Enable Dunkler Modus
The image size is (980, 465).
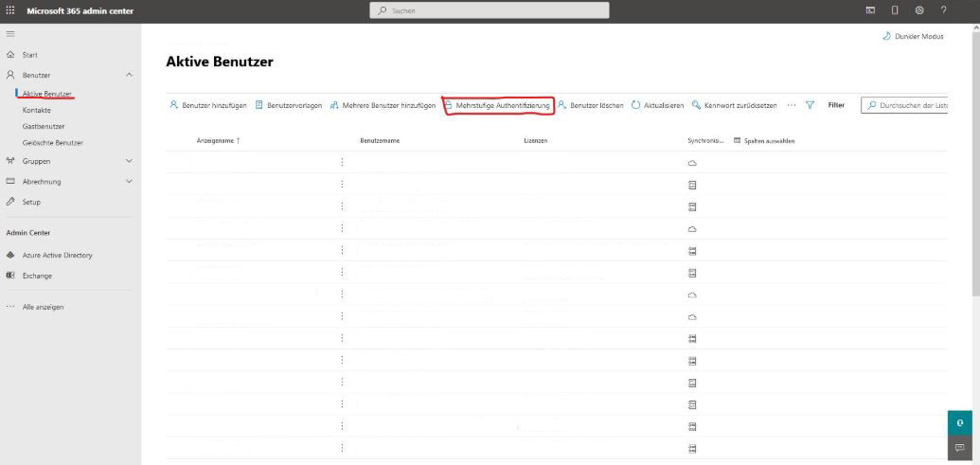tap(913, 36)
